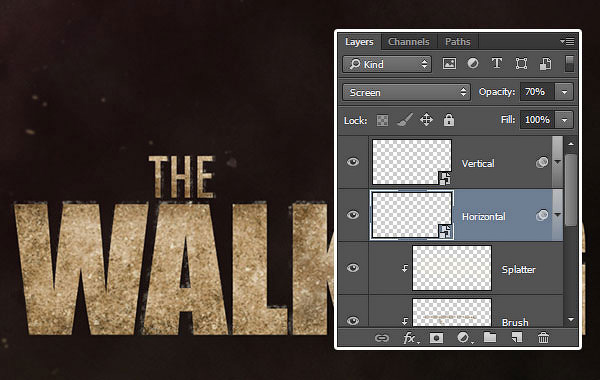The width and height of the screenshot is (600, 380).
Task: Select the Splatter layer name
Action: [518, 269]
